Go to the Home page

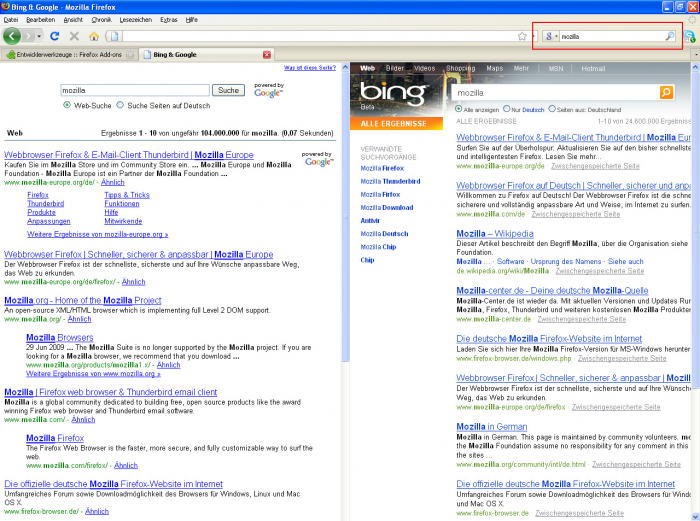pos(94,36)
